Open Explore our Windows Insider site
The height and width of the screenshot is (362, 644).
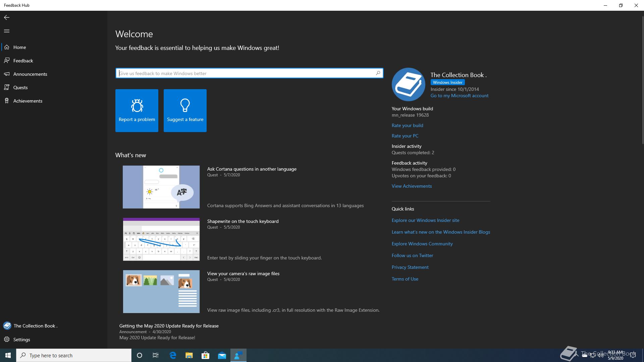[425, 220]
